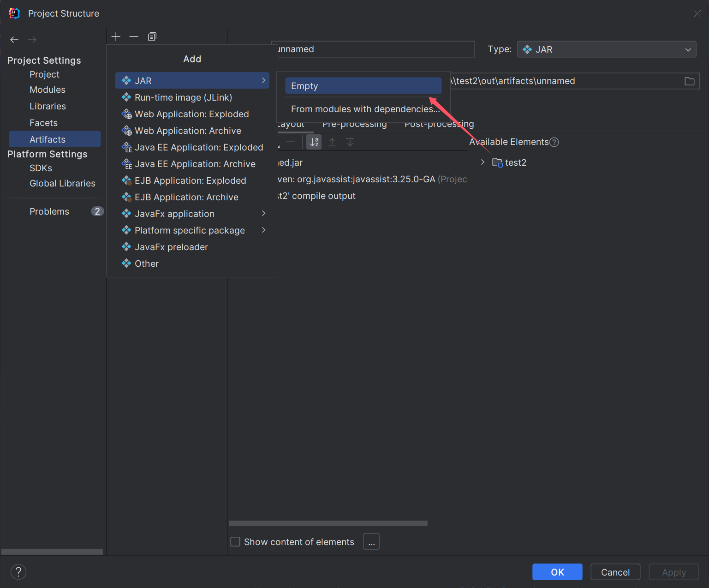This screenshot has height=588, width=709.
Task: Select Artifacts in the sidebar
Action: (x=54, y=139)
